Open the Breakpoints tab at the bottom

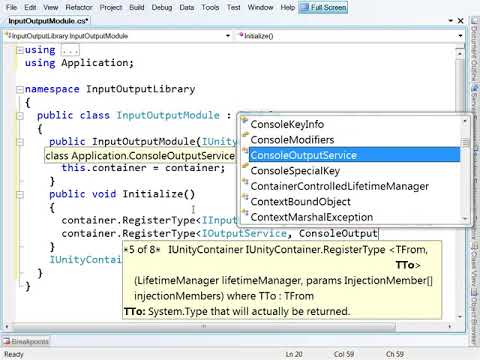tap(26, 341)
